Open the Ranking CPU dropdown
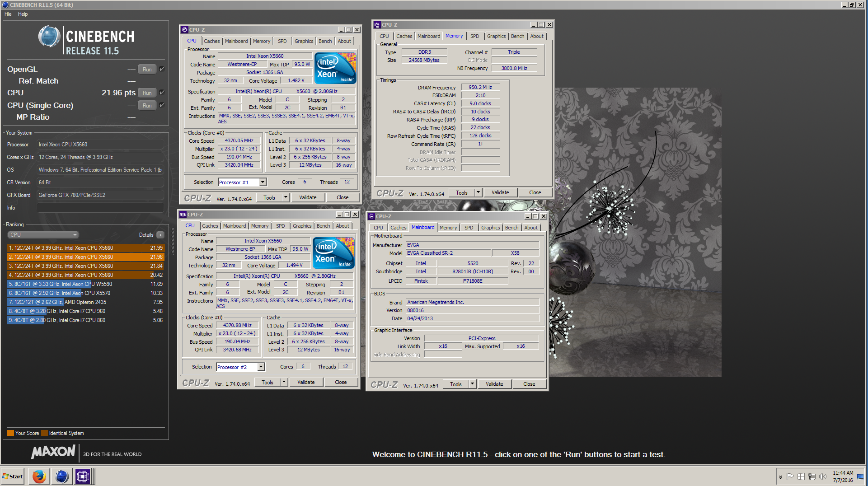This screenshot has height=486, width=868. (x=43, y=235)
